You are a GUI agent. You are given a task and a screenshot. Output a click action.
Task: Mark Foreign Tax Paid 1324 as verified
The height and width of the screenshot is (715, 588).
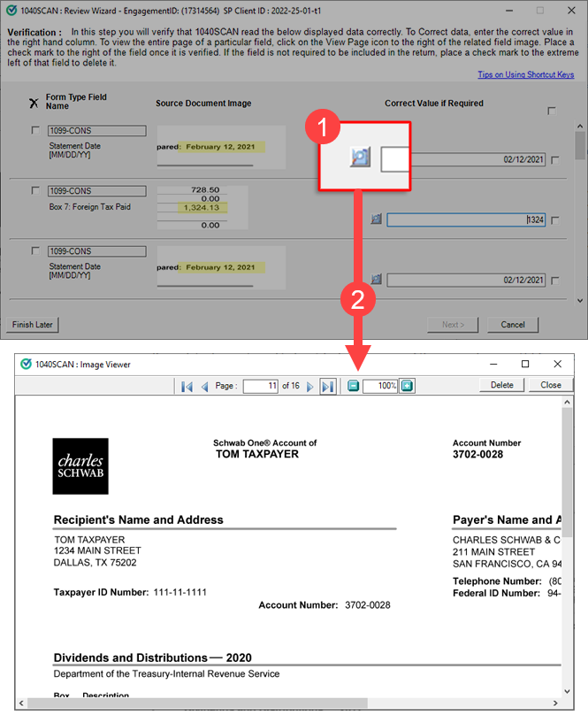tap(555, 220)
